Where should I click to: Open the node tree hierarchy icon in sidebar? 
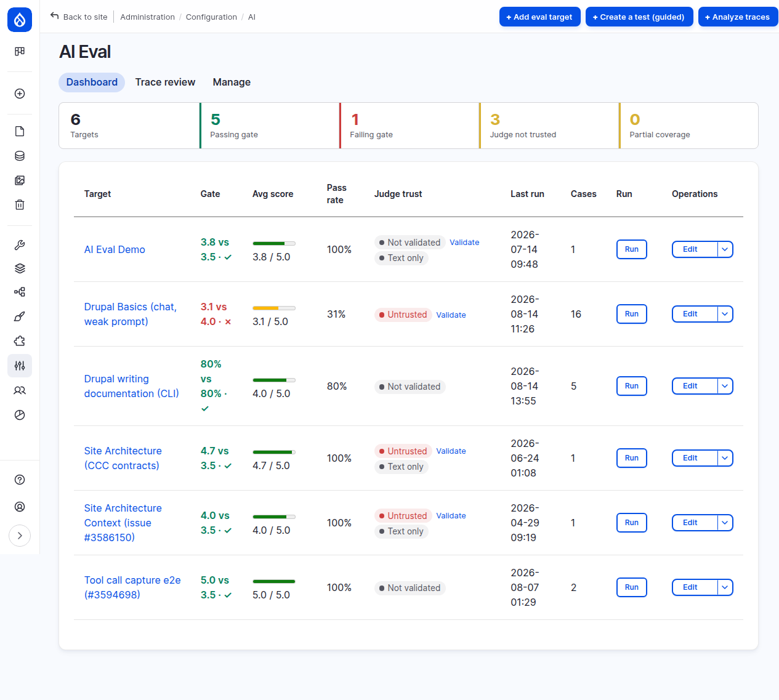20,292
